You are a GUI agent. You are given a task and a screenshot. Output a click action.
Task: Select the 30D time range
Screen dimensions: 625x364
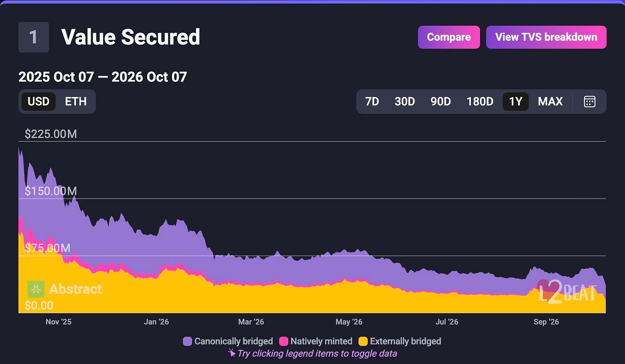tap(405, 102)
